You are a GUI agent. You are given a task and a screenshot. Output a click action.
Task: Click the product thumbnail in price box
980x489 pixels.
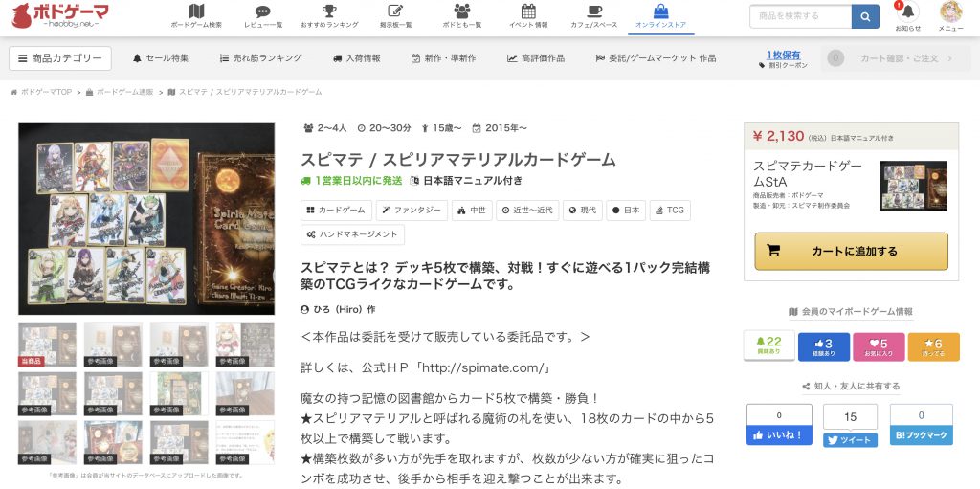913,186
